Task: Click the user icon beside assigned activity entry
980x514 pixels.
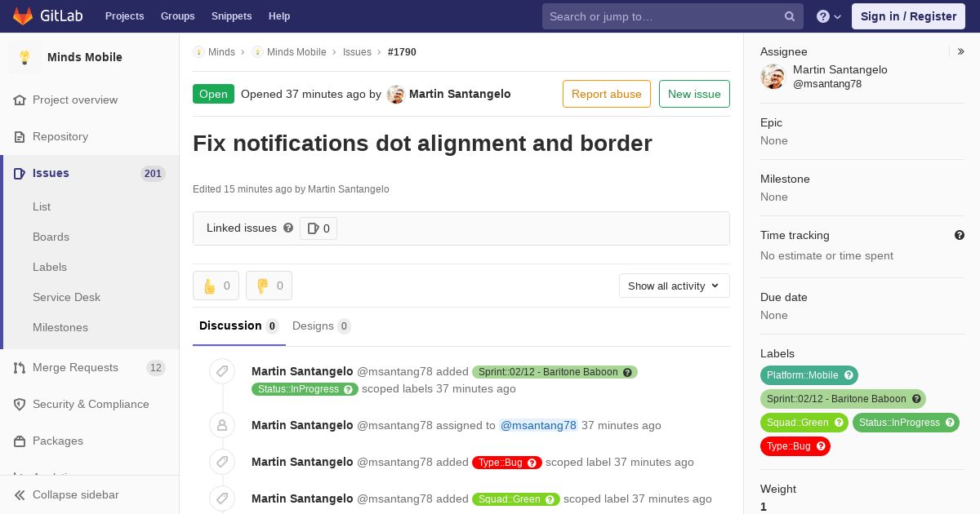Action: (x=222, y=425)
